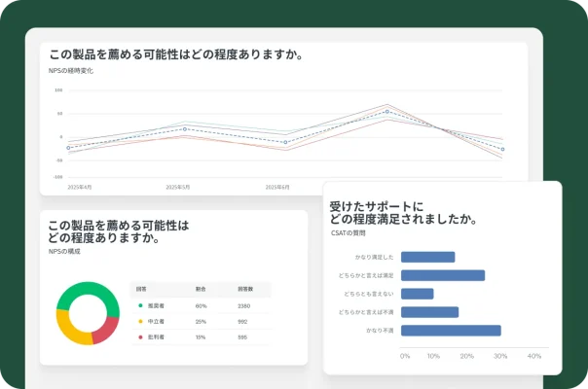Select the x-axis label 2025年5月
The height and width of the screenshot is (389, 588).
pyautogui.click(x=178, y=187)
